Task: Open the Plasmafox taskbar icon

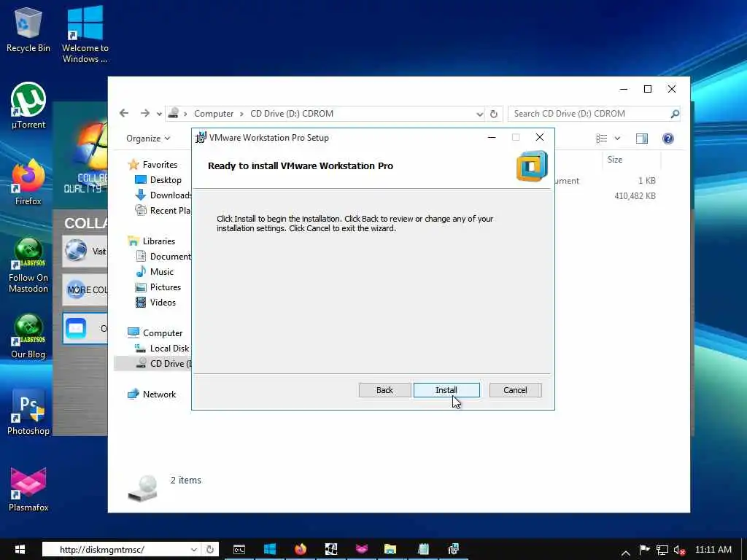Action: (362, 549)
